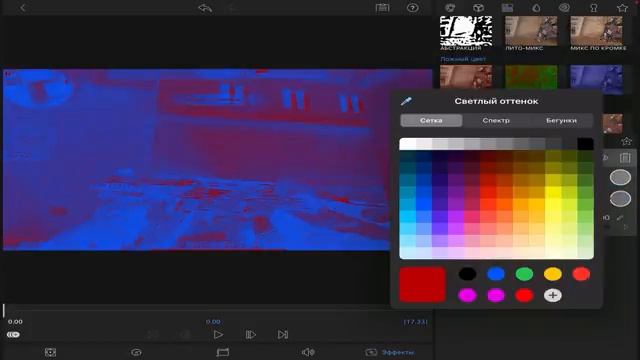This screenshot has height=360, width=640.
Task: Toggle the switch below the 0.00 timecode
Action: pyautogui.click(x=13, y=335)
